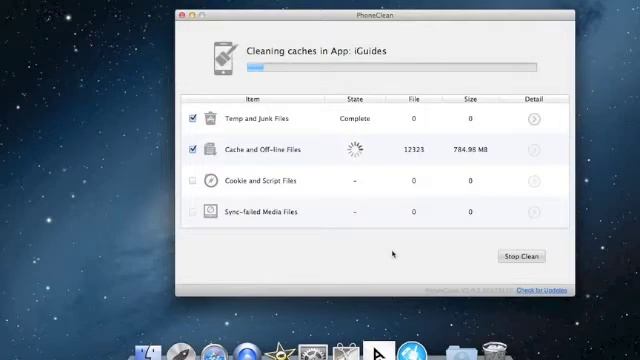Open System Preferences gear in the dock
This screenshot has height=360, width=640.
pos(313,353)
